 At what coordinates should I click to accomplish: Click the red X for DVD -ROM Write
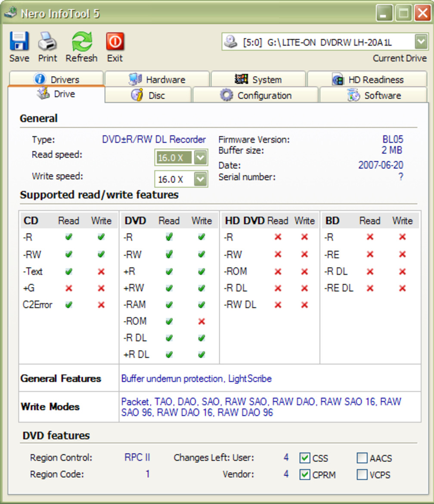tap(201, 321)
